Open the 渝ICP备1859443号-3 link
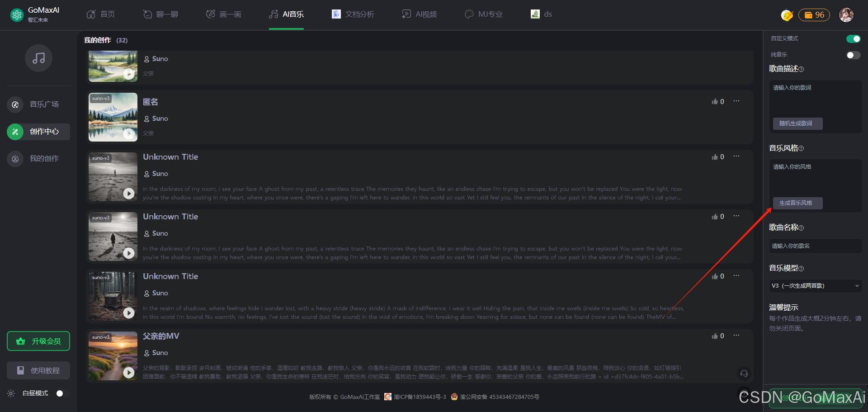Viewport: 868px width, 412px height. coord(415,397)
